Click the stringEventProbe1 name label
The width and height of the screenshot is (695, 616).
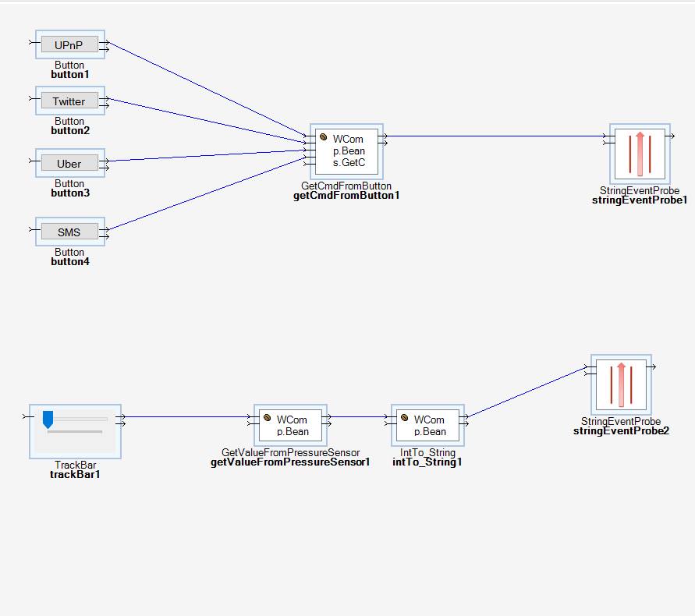[640, 200]
